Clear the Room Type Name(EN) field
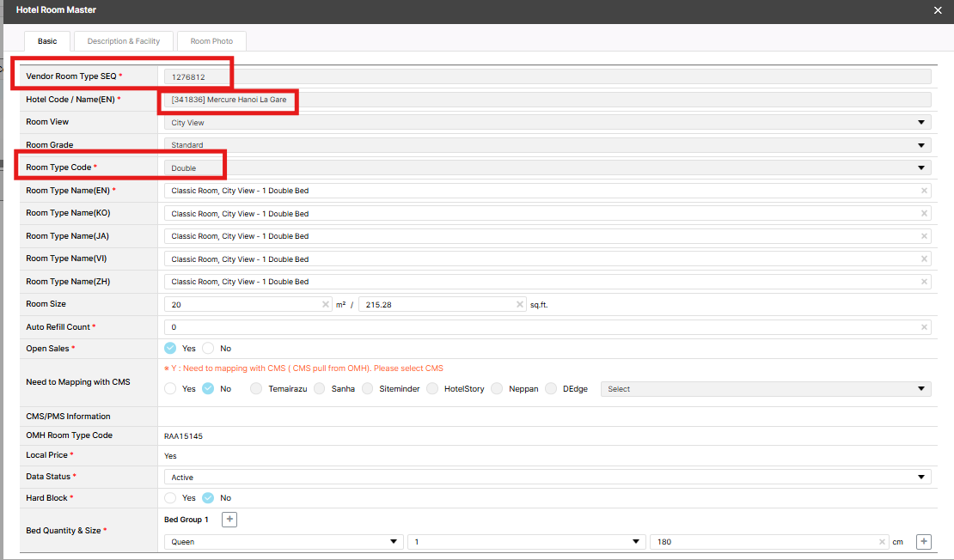Screen dimensions: 954x560 coord(924,191)
